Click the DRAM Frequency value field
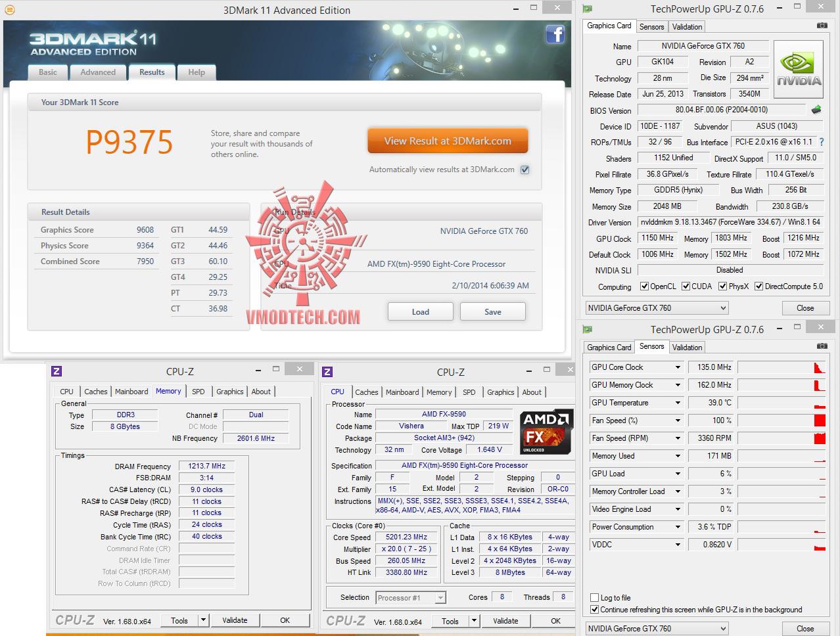 pos(206,466)
